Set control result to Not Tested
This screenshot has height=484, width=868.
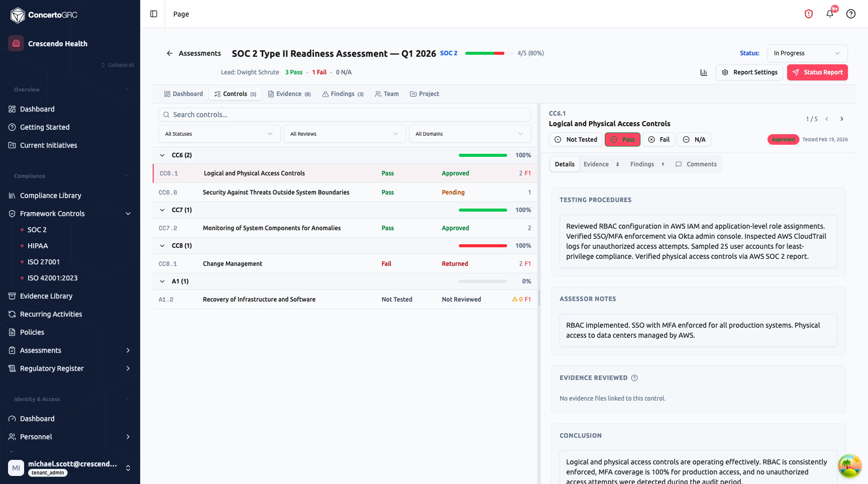point(576,140)
